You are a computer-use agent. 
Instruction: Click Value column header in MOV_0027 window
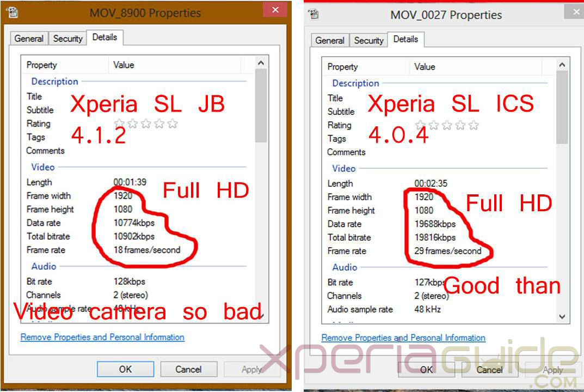pos(476,67)
